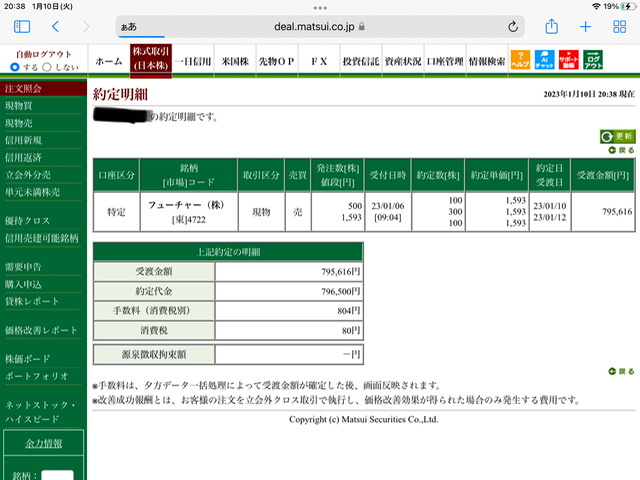Click the green ログアウト icon
The height and width of the screenshot is (480, 640).
tap(593, 60)
